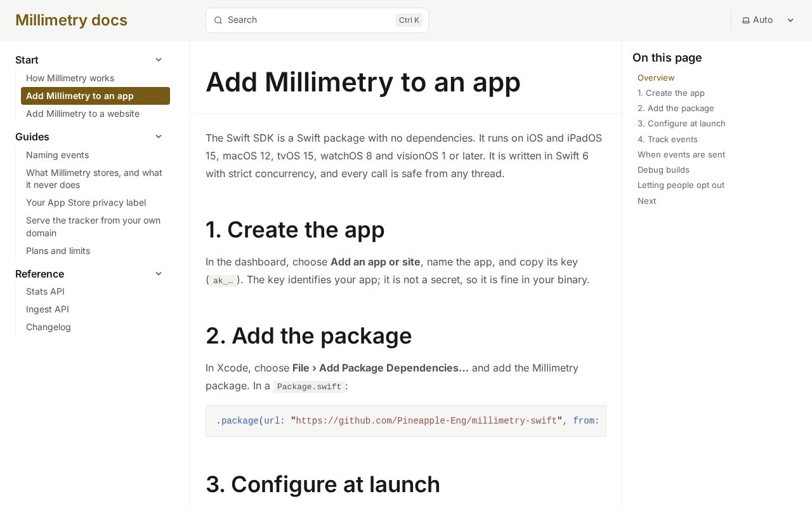This screenshot has height=508, width=812.
Task: Jump to Next section link
Action: (x=647, y=201)
